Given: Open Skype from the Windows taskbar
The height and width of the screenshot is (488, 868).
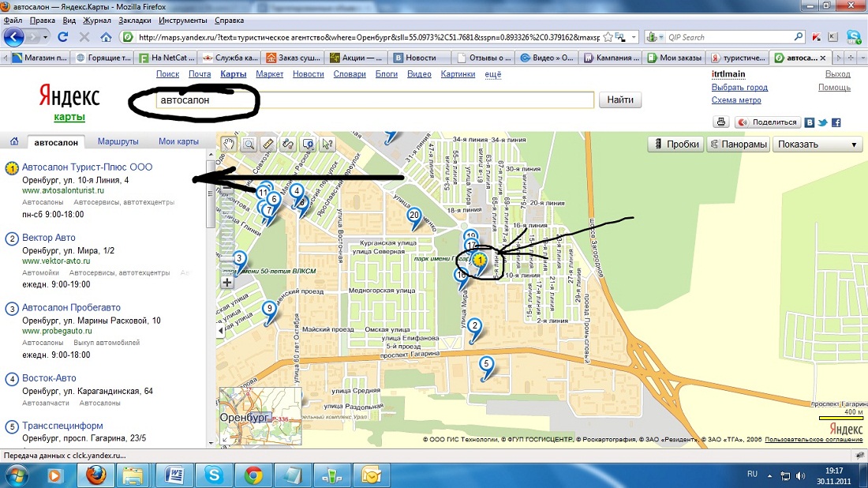Looking at the screenshot, I should pos(214,475).
